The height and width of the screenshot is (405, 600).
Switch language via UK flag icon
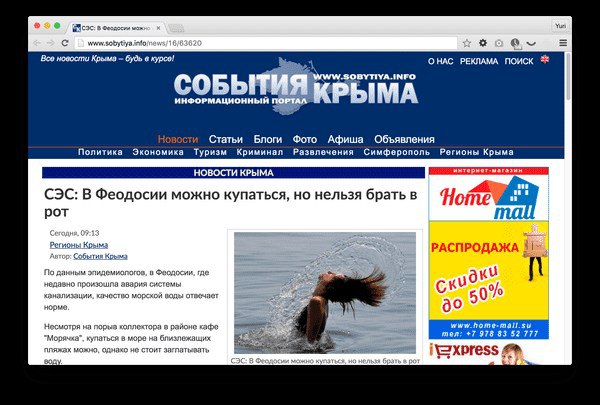click(x=545, y=59)
